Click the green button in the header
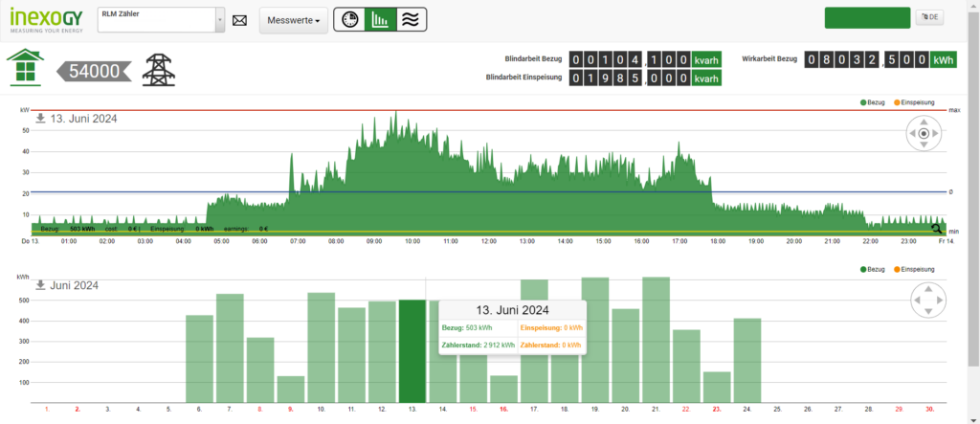The image size is (980, 424). click(867, 18)
